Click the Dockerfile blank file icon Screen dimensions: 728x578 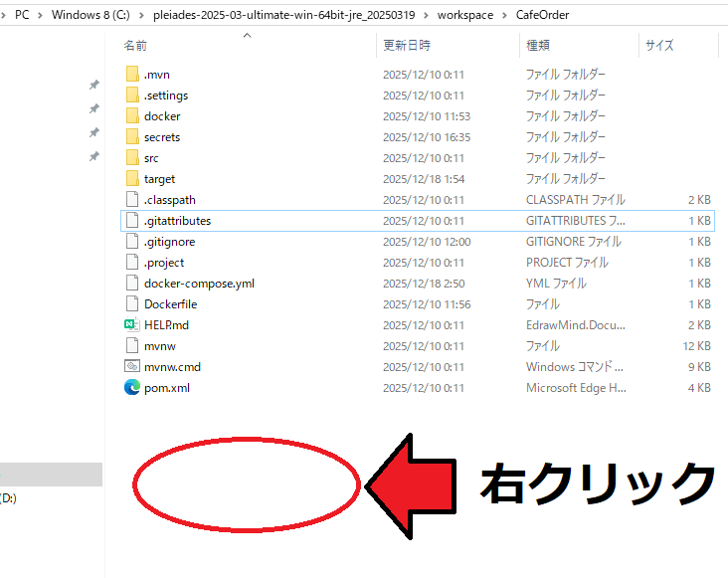[133, 304]
